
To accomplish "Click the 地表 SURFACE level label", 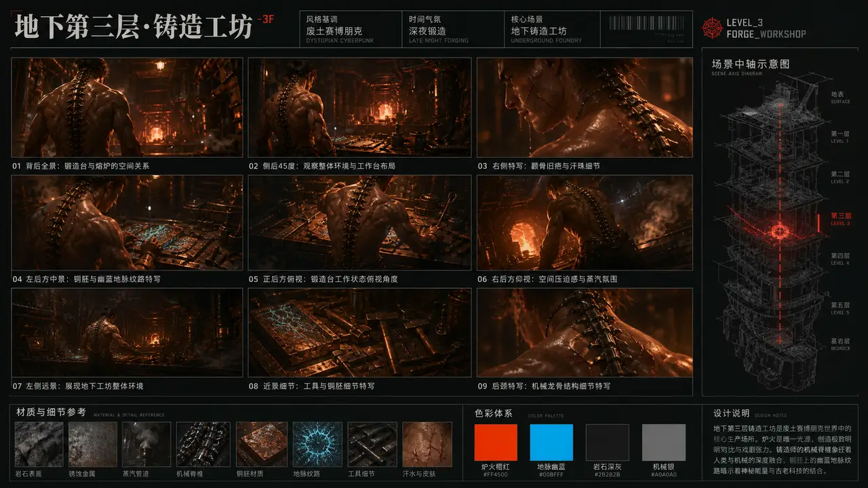I will tap(840, 97).
